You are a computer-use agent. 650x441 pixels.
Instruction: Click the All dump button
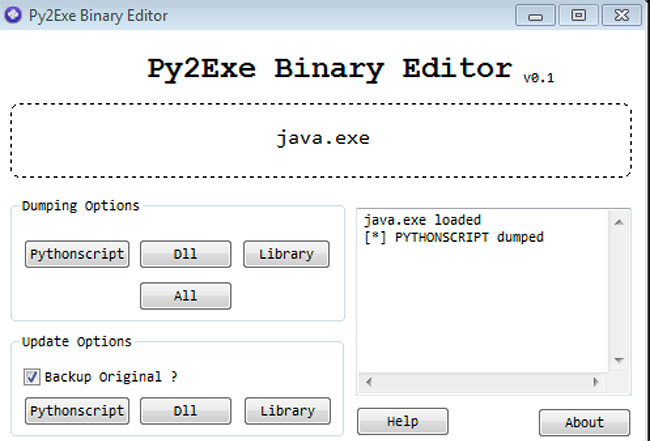point(185,296)
